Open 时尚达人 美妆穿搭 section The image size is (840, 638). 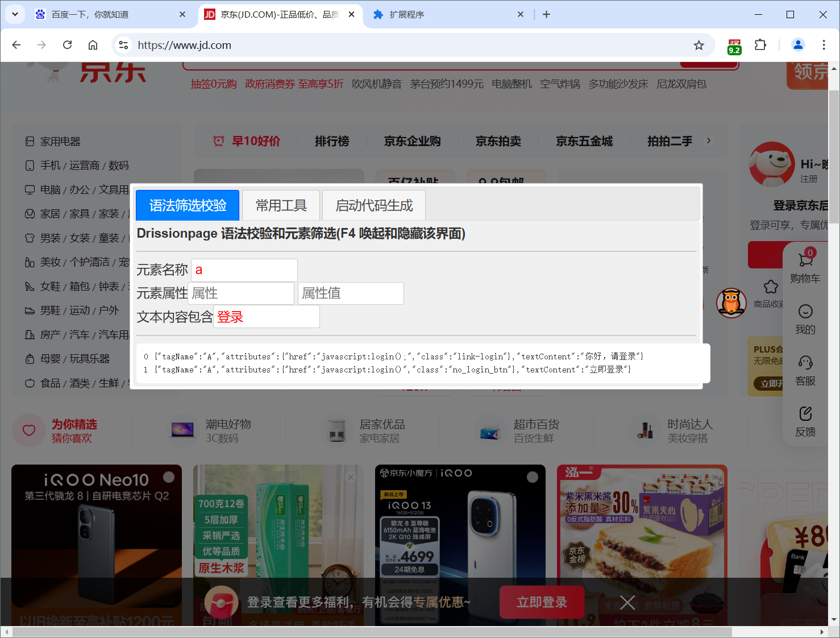672,430
